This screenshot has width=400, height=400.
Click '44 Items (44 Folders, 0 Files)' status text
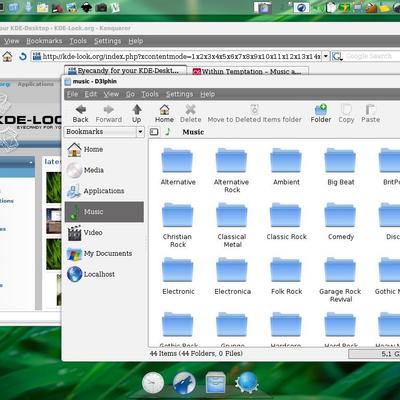pos(196,353)
